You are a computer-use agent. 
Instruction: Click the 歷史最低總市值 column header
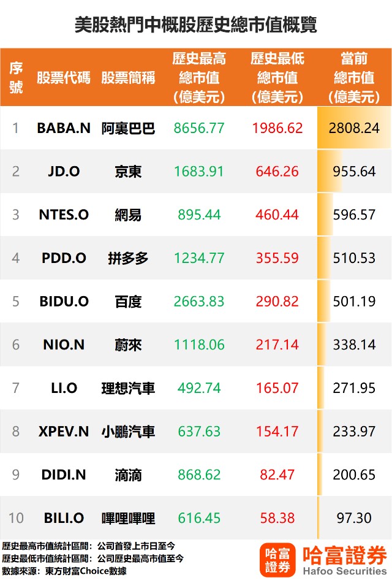point(277,77)
